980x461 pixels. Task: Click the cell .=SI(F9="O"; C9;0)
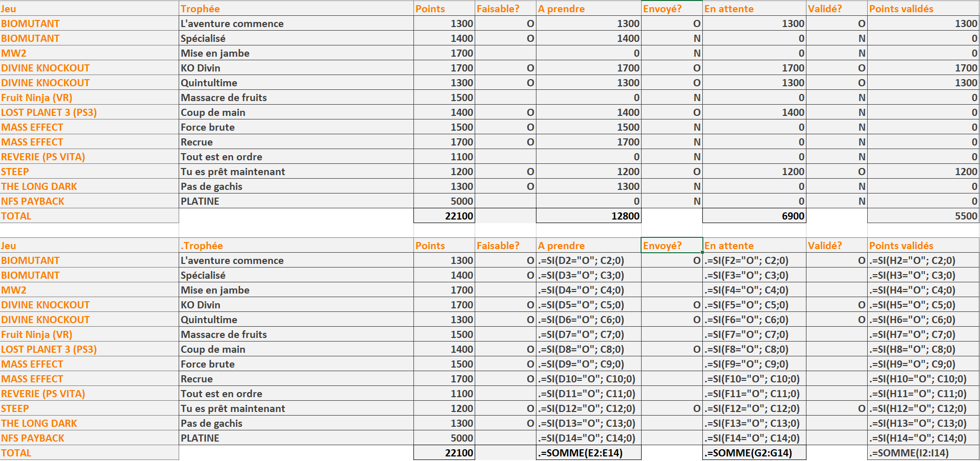tap(754, 364)
